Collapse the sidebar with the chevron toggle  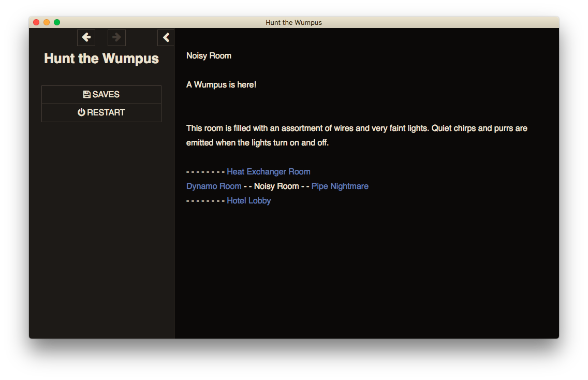click(x=166, y=37)
